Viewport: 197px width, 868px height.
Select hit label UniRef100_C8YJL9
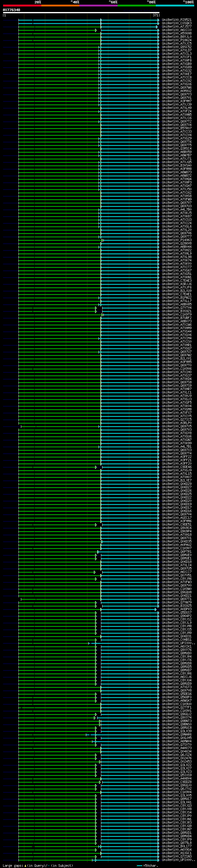177,623
